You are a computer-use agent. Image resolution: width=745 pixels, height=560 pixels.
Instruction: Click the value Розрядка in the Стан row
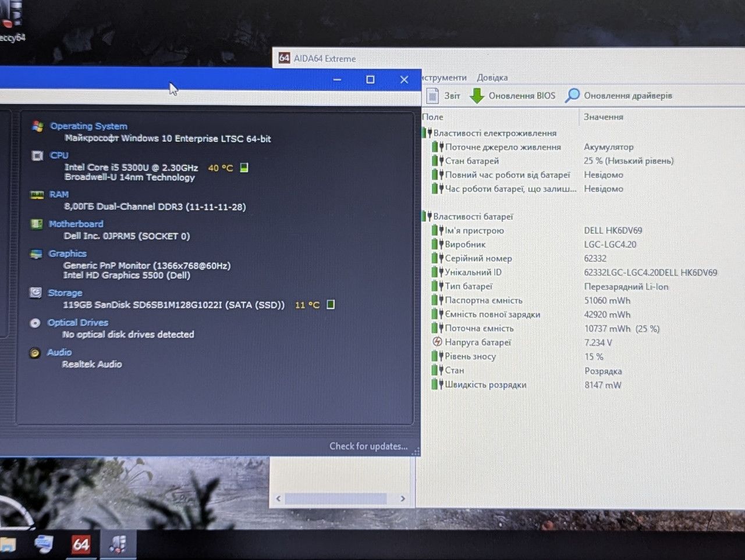pos(603,371)
